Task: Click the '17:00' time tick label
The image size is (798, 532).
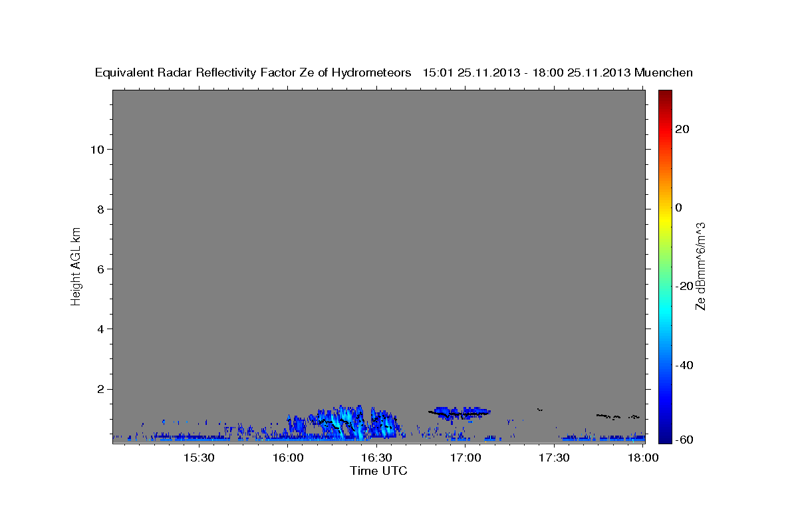Action: coord(465,458)
